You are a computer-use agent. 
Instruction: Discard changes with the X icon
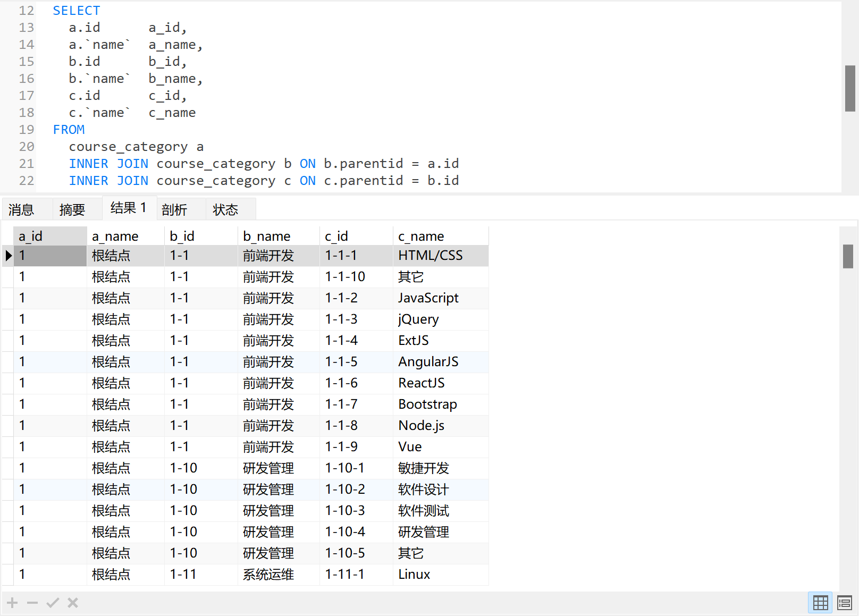(73, 603)
